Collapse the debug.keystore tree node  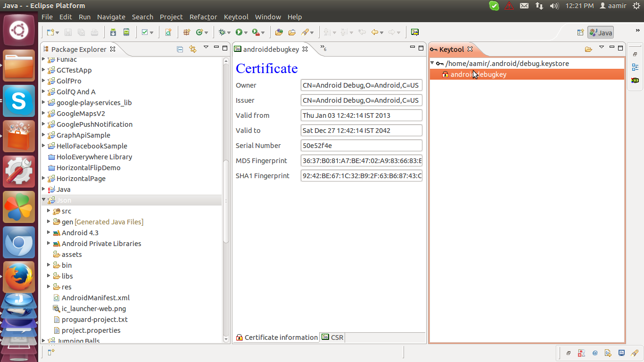[x=432, y=63]
